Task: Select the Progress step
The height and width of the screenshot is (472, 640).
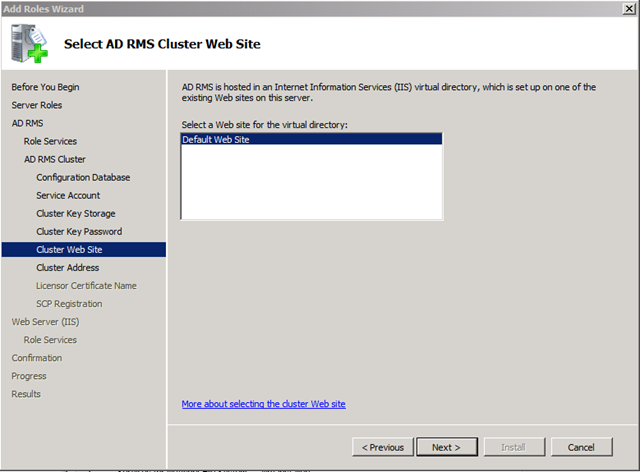Action: 29,376
